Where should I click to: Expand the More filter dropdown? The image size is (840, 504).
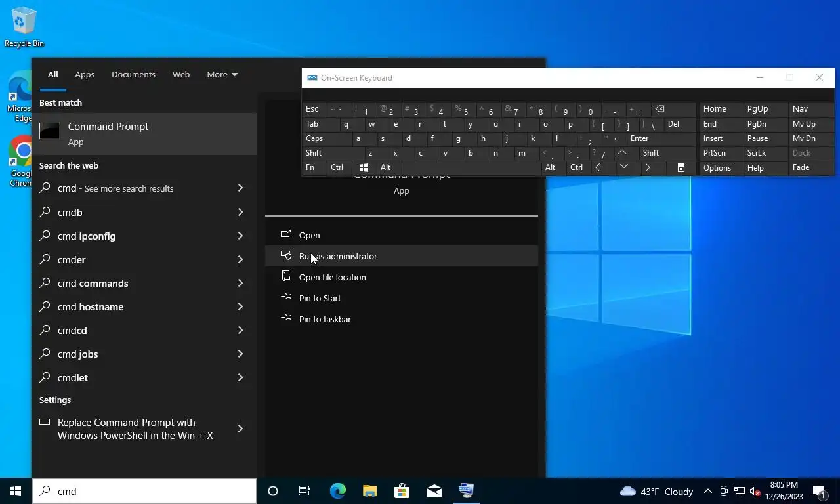pos(222,74)
